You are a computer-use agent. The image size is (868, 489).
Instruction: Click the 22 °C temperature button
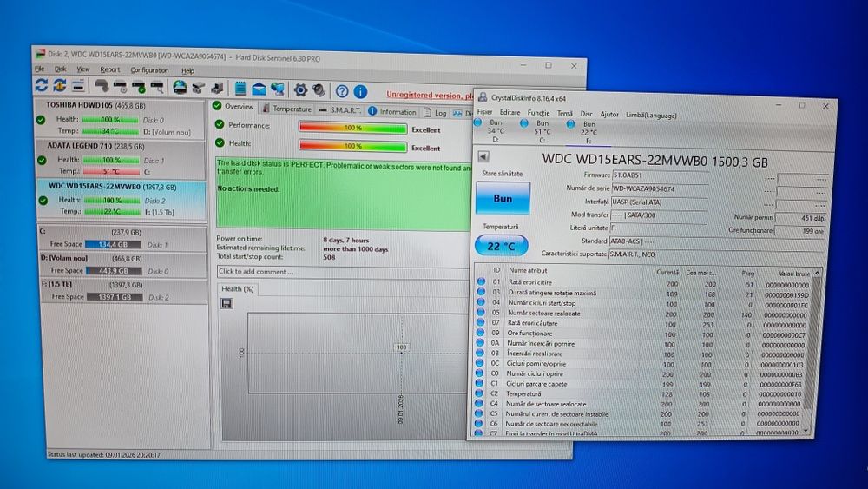coord(501,246)
